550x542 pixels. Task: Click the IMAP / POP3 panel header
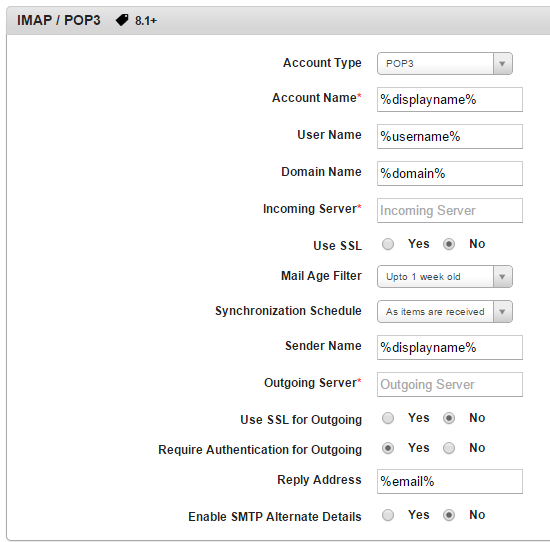point(278,20)
